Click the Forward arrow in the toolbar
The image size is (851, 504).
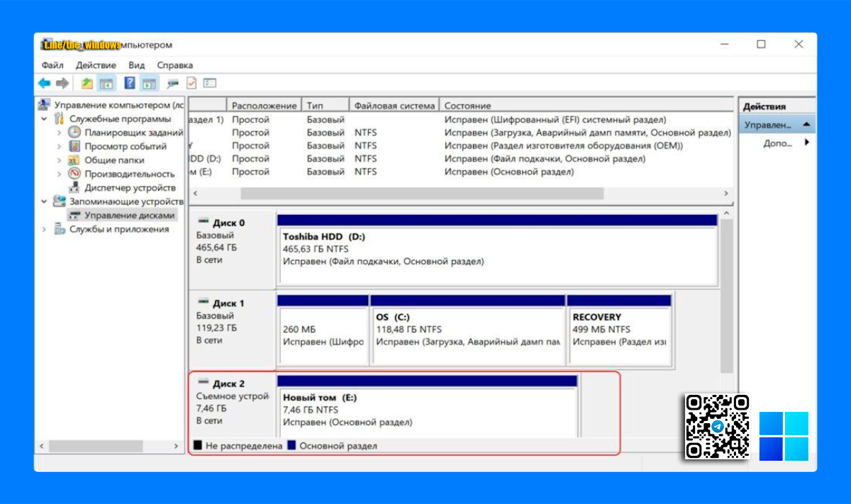tap(62, 83)
